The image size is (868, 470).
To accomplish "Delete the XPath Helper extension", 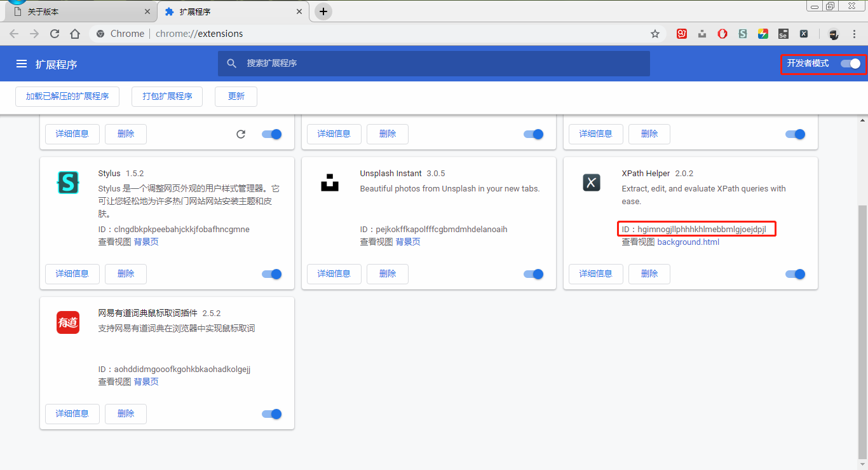I will (x=649, y=273).
